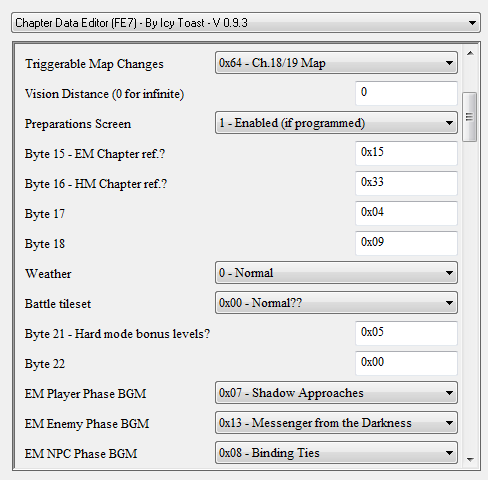Select the Byte 18 value field
488x480 pixels.
(x=406, y=243)
